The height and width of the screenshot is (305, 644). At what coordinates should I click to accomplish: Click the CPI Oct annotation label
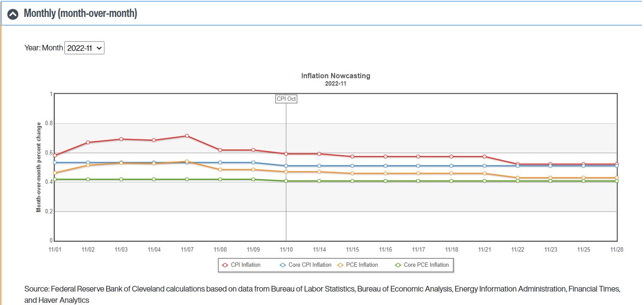click(x=286, y=99)
